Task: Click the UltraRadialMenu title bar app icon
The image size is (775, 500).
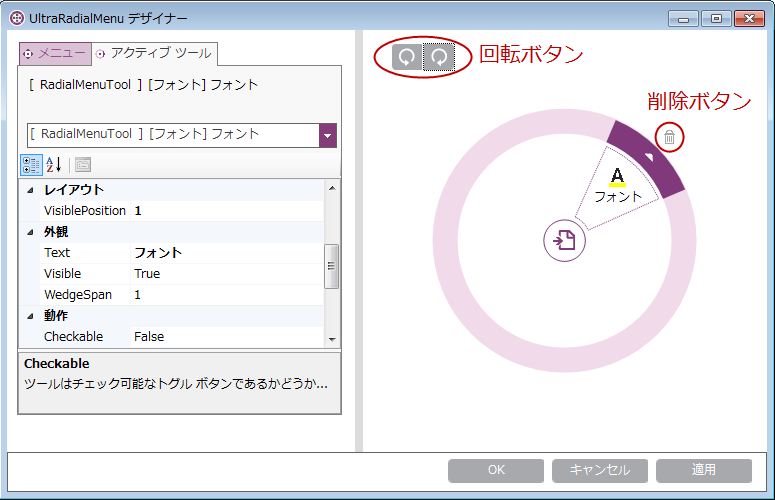Action: (17, 18)
